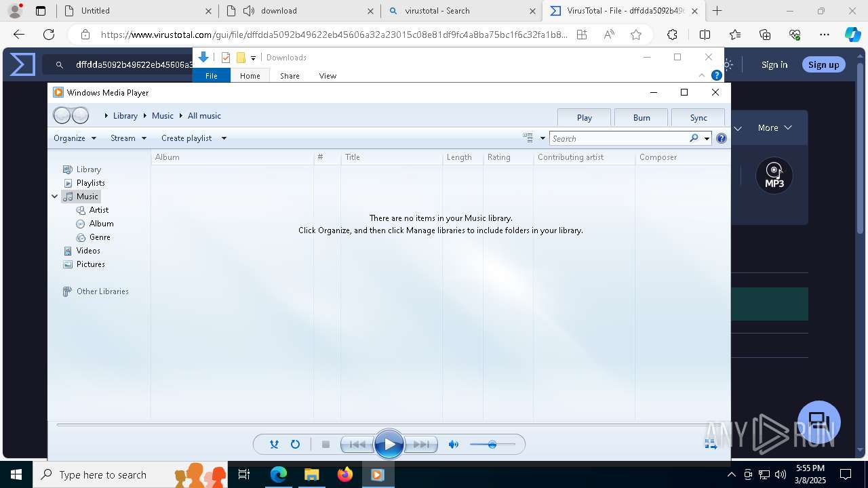
Task: Open the View tab in Downloads window
Action: click(328, 76)
